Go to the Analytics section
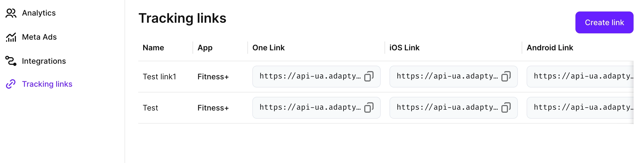This screenshot has width=644, height=163. [39, 13]
